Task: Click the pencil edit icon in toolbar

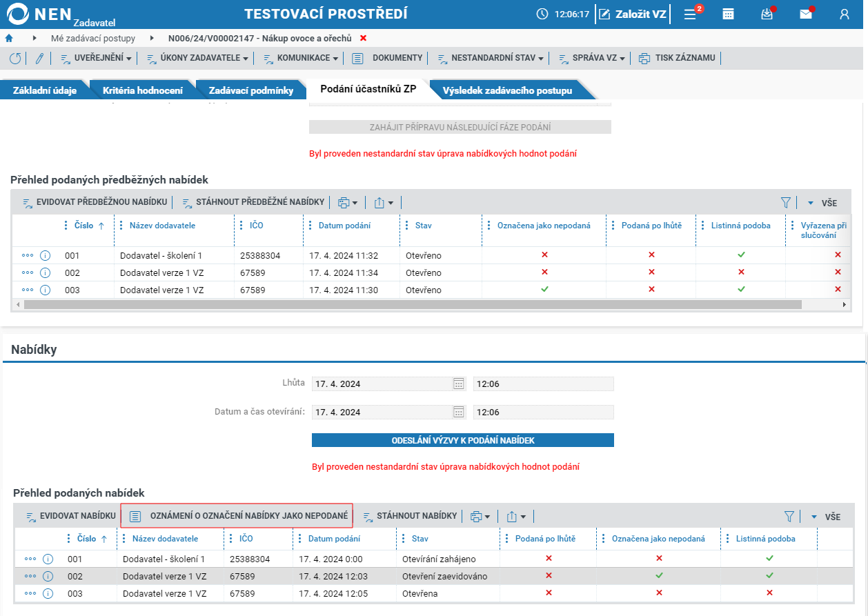Action: (x=39, y=59)
